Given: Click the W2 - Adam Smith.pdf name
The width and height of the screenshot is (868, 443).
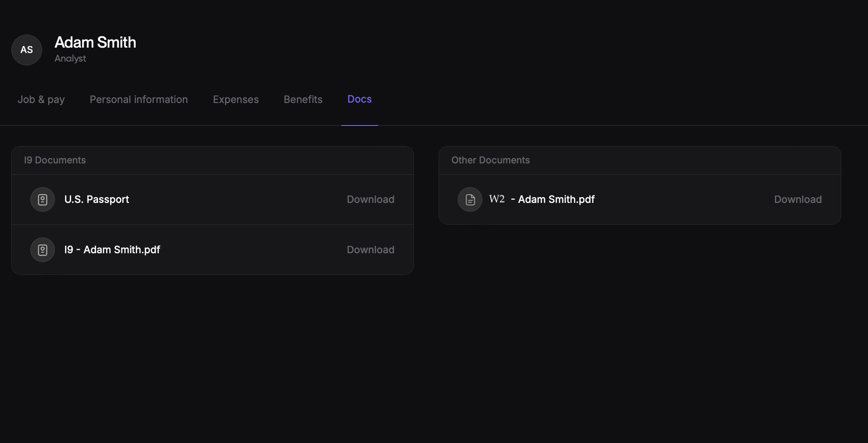Looking at the screenshot, I should [542, 199].
